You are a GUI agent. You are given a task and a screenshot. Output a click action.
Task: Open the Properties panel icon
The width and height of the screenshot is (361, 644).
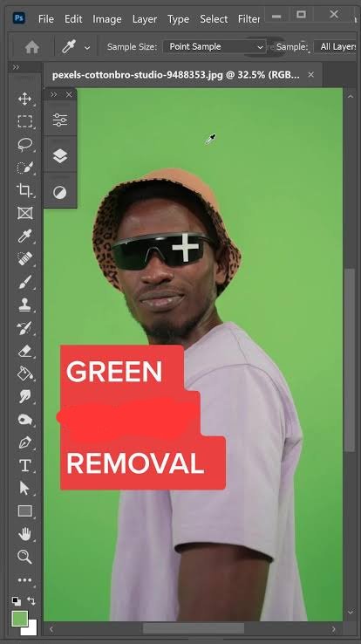60,120
